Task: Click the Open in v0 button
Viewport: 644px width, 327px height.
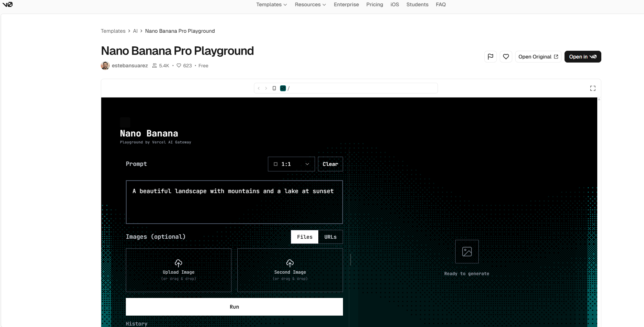Action: coord(583,57)
